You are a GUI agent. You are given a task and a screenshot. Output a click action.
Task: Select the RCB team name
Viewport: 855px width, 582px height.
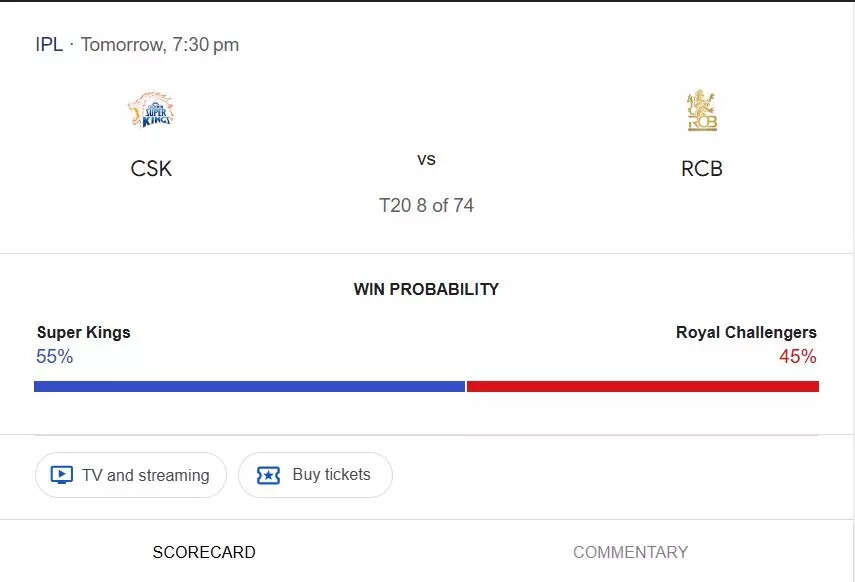701,168
